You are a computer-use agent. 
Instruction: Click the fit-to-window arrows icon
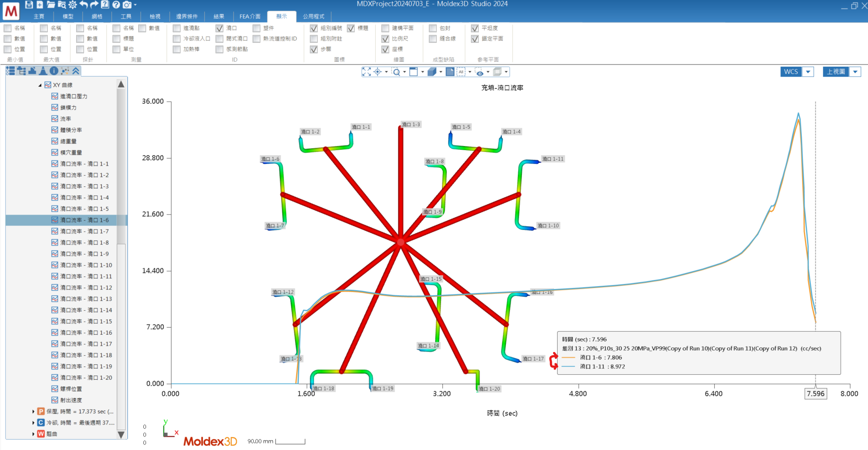point(367,72)
